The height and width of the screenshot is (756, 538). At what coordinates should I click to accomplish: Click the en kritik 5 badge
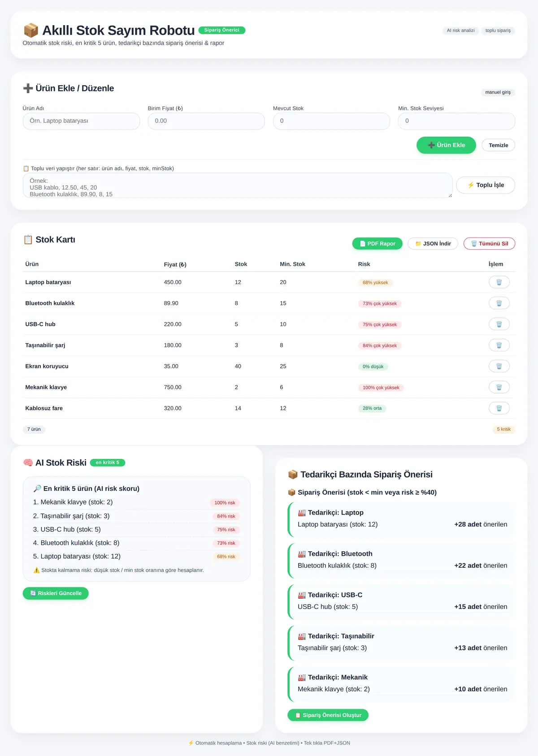[108, 462]
